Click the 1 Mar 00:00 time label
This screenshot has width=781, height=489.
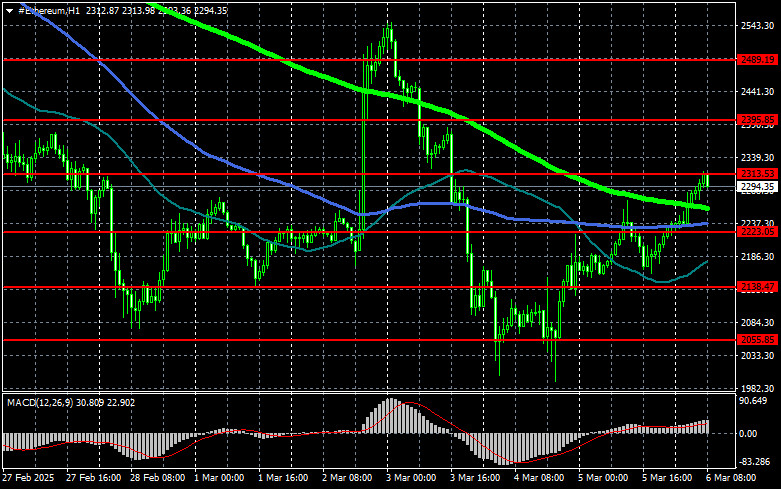[219, 478]
